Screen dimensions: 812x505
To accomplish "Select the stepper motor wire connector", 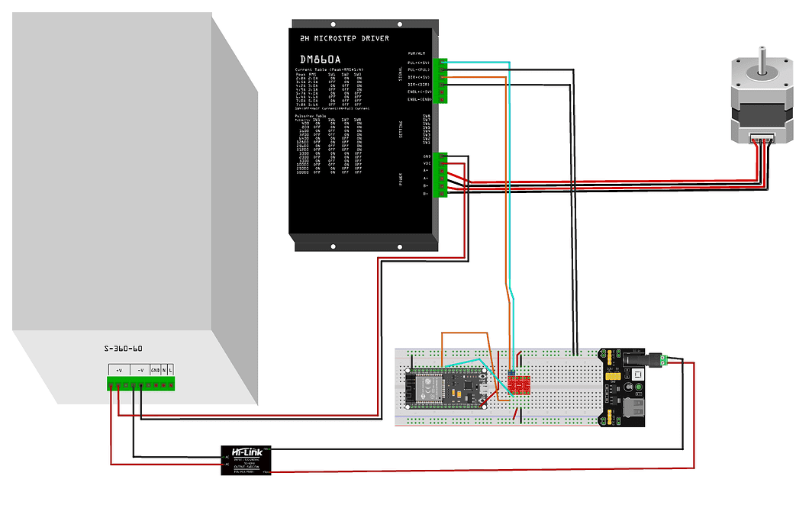I will tap(762, 139).
